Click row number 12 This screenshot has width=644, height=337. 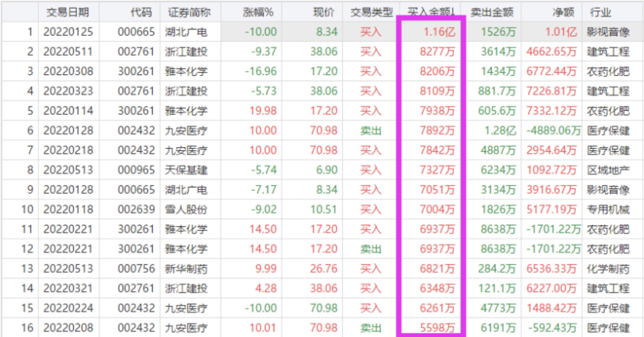(27, 249)
